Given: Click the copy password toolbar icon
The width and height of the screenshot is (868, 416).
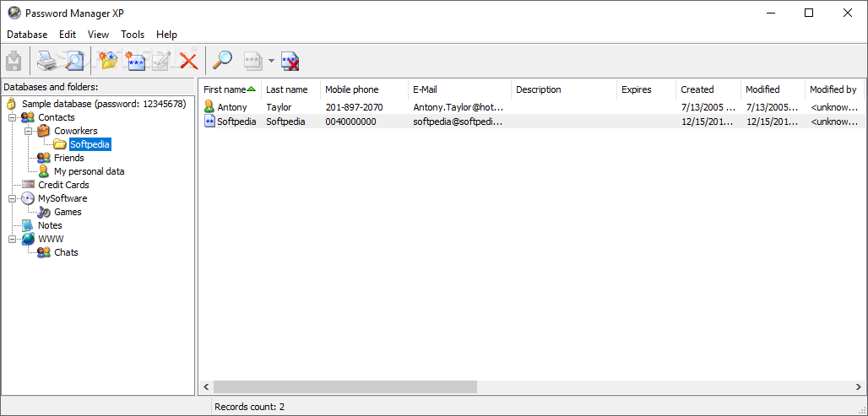Looking at the screenshot, I should tap(253, 60).
